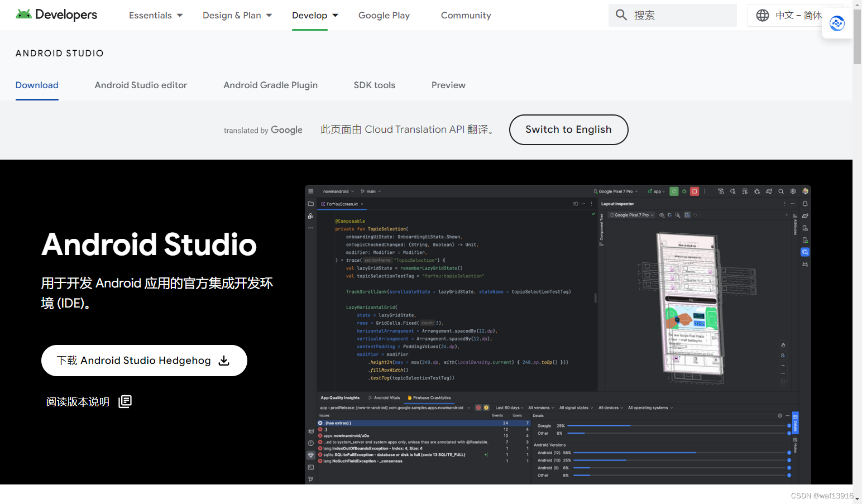This screenshot has width=862, height=504.
Task: Open the Develop dropdown menu
Action: [x=315, y=15]
